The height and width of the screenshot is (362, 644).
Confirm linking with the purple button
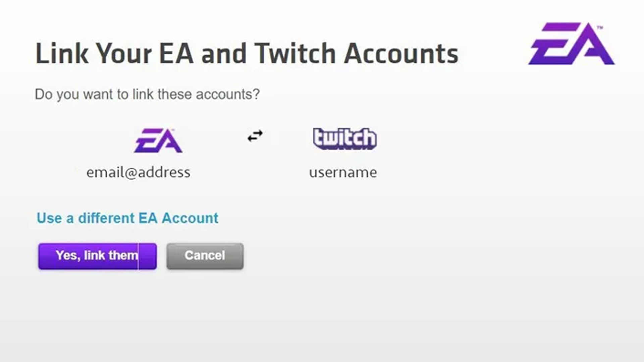(x=97, y=256)
